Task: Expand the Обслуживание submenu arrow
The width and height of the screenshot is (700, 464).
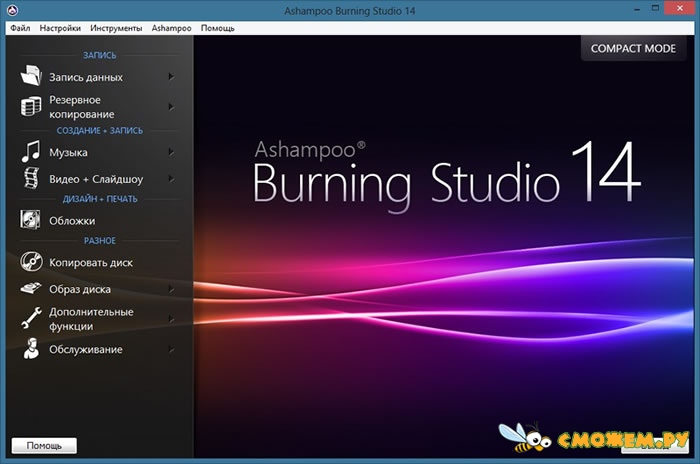Action: pos(171,349)
